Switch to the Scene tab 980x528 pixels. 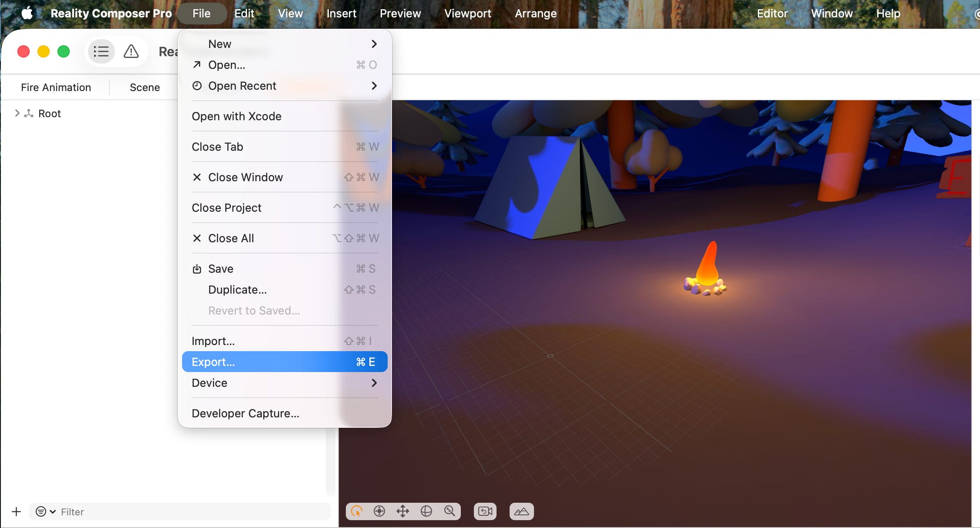tap(145, 88)
